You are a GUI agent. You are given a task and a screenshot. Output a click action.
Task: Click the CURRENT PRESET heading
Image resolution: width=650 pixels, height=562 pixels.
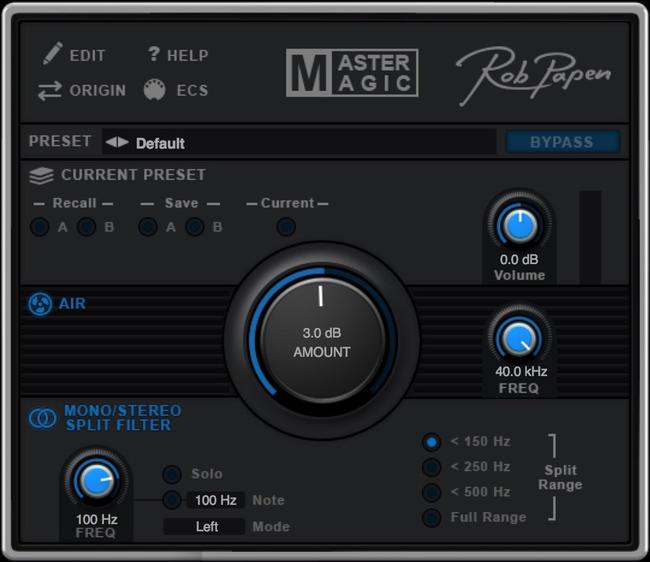[133, 175]
